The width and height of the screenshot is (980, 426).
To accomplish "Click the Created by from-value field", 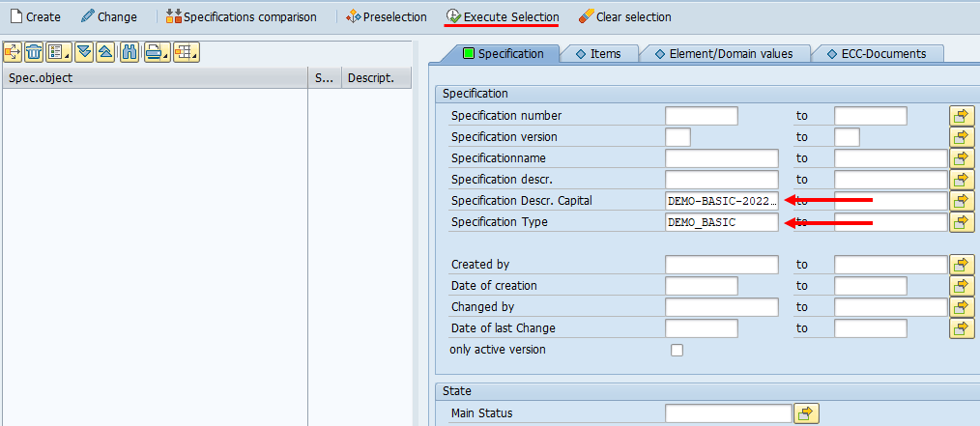I will [721, 265].
